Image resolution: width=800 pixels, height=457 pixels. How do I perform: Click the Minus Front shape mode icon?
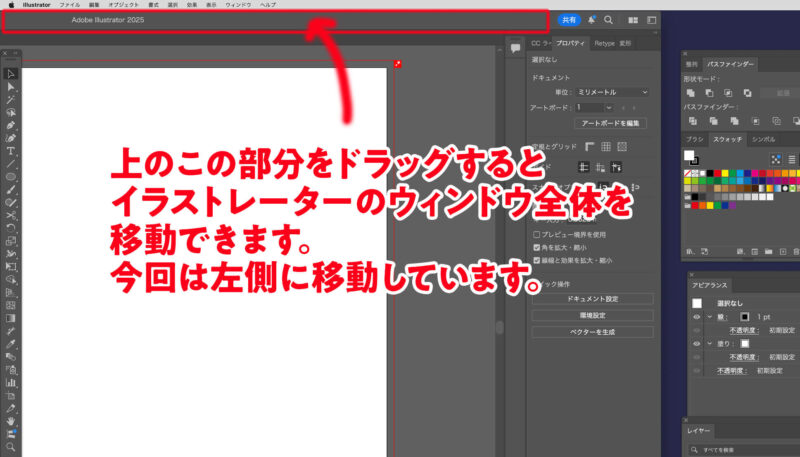pos(709,93)
